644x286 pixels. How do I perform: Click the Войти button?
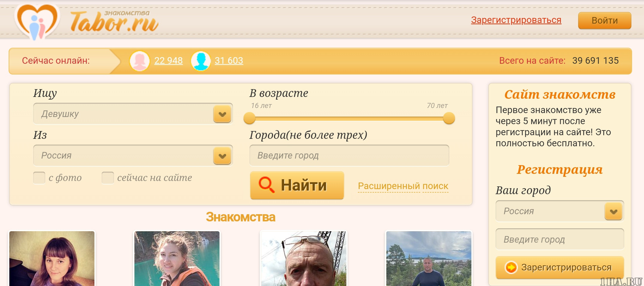pyautogui.click(x=604, y=20)
